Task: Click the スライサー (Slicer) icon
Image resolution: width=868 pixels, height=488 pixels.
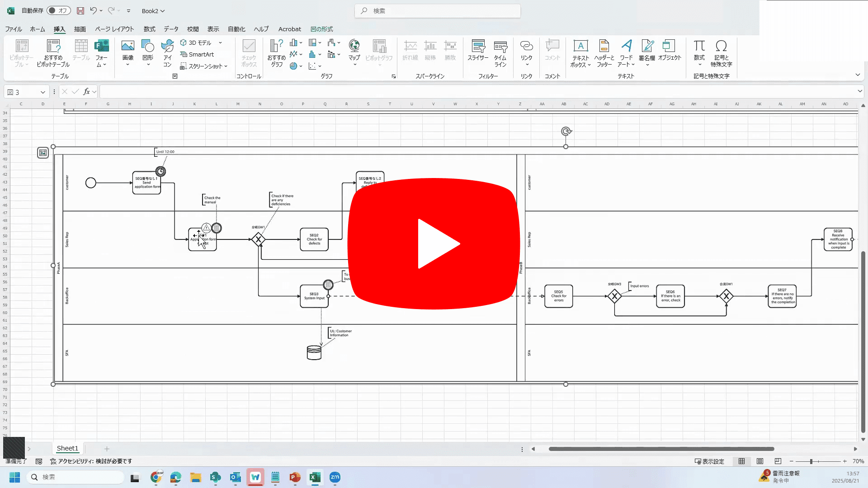Action: (478, 46)
